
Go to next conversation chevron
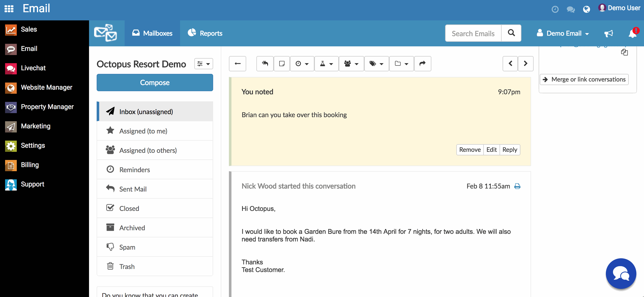pos(525,63)
